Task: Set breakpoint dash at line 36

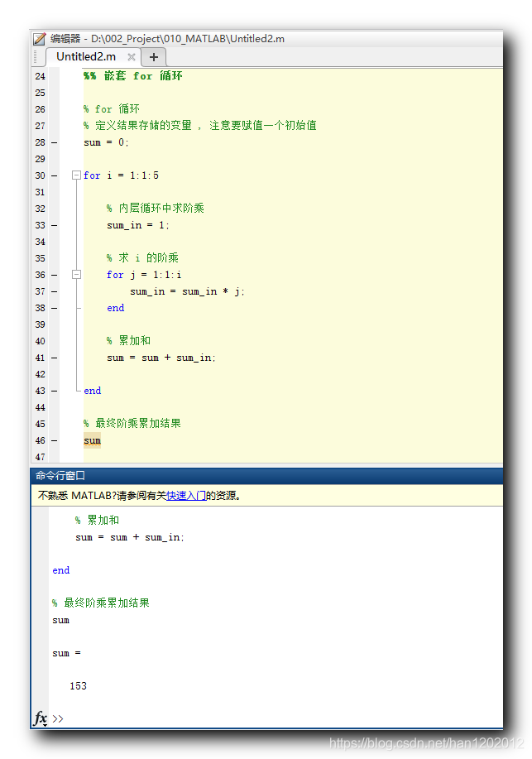Action: pos(55,275)
